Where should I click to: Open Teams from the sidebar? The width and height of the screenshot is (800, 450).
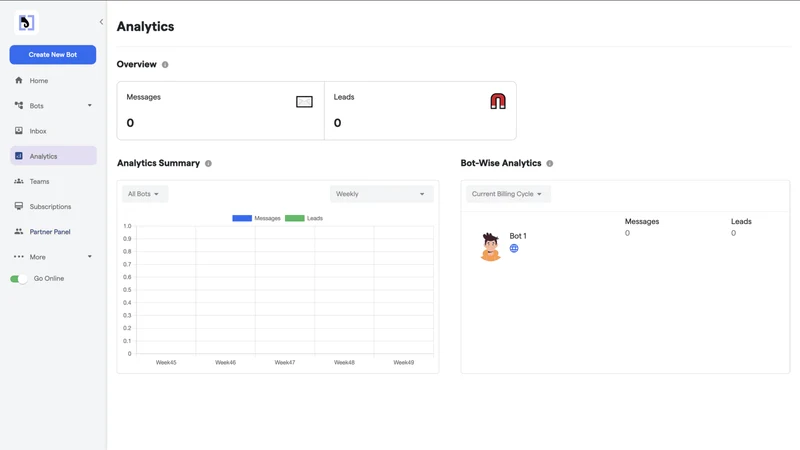pyautogui.click(x=53, y=181)
